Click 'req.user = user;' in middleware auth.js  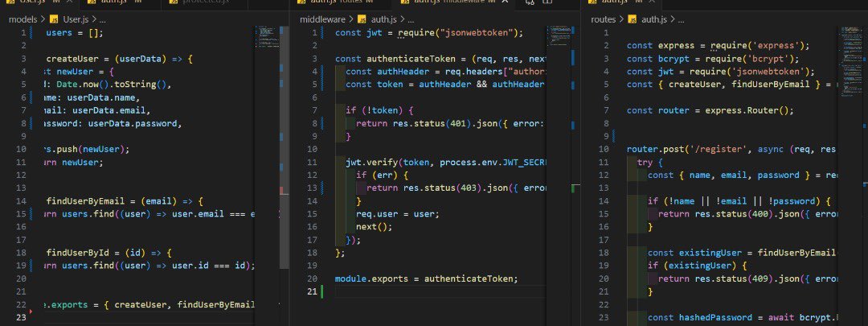398,214
